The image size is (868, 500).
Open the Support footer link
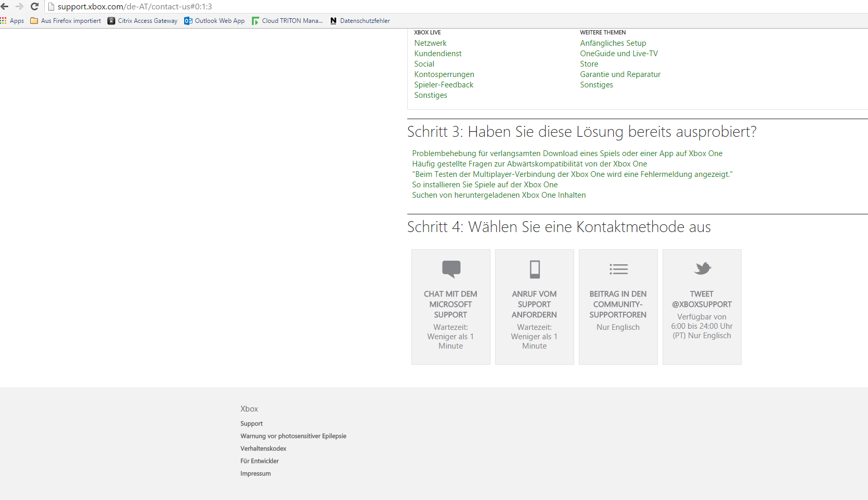(251, 424)
